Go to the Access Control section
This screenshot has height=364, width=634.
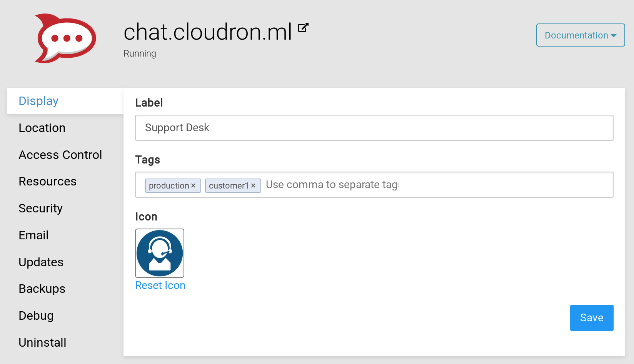60,155
